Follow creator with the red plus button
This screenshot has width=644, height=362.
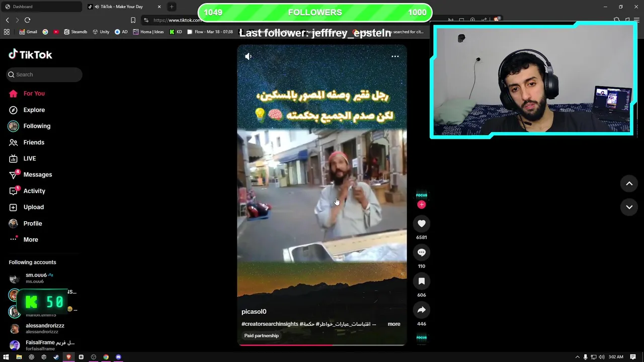click(422, 205)
